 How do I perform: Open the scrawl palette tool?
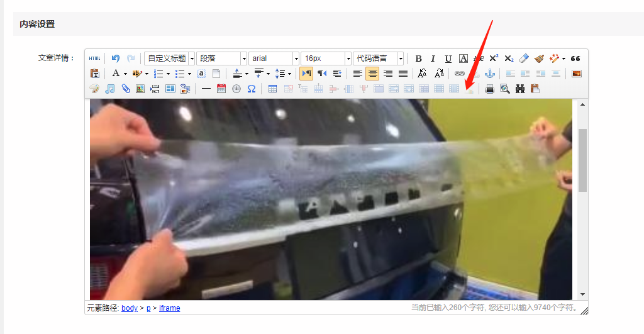click(x=94, y=89)
